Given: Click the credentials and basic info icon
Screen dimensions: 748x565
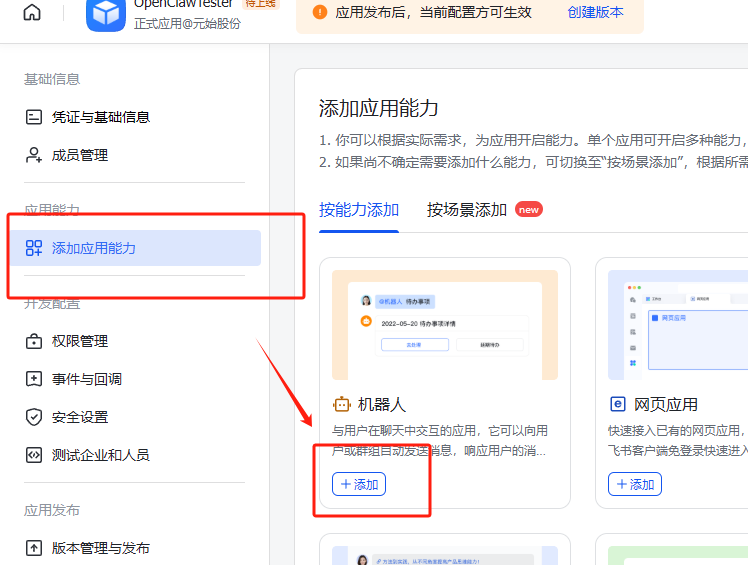Looking at the screenshot, I should 34,117.
